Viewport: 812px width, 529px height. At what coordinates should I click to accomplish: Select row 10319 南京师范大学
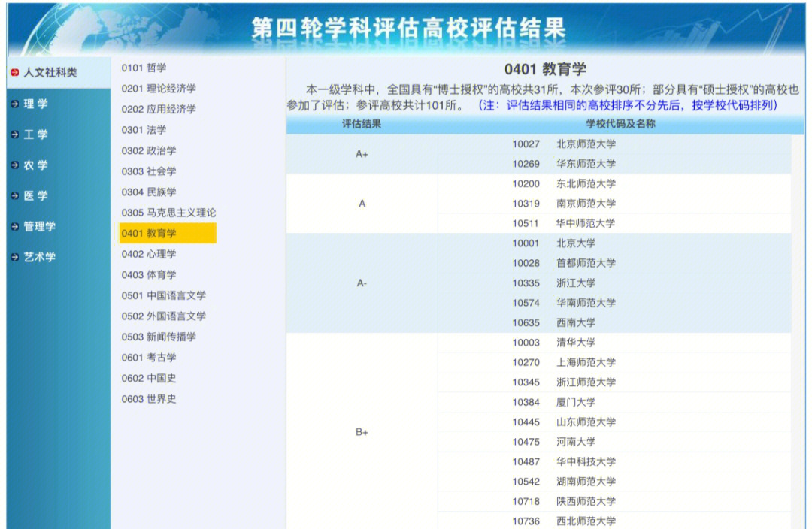point(615,204)
